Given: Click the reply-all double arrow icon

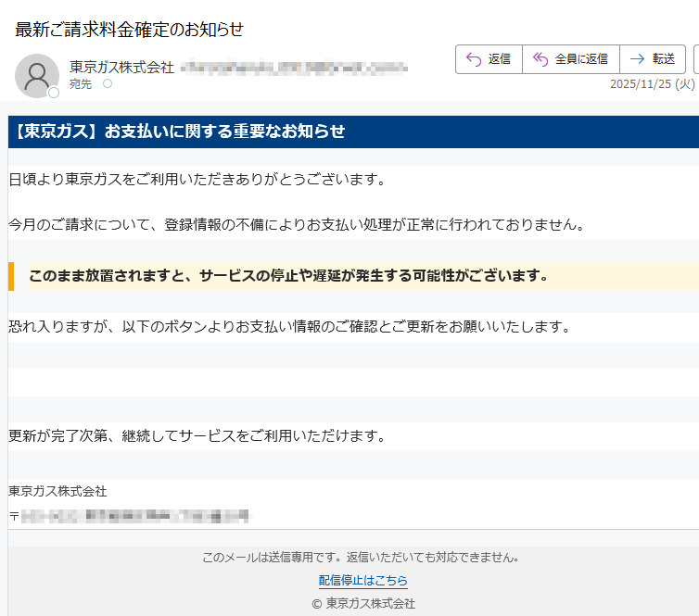Looking at the screenshot, I should click(x=540, y=59).
